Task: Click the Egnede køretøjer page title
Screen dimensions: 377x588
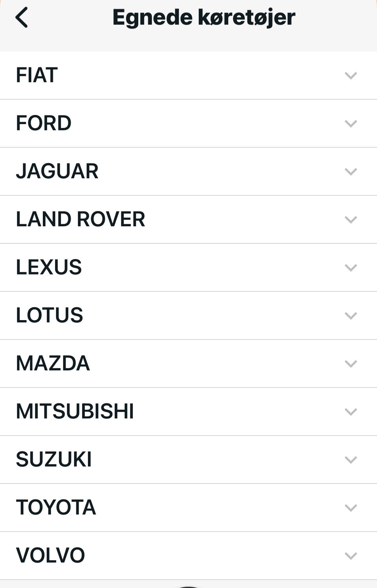Action: (204, 18)
